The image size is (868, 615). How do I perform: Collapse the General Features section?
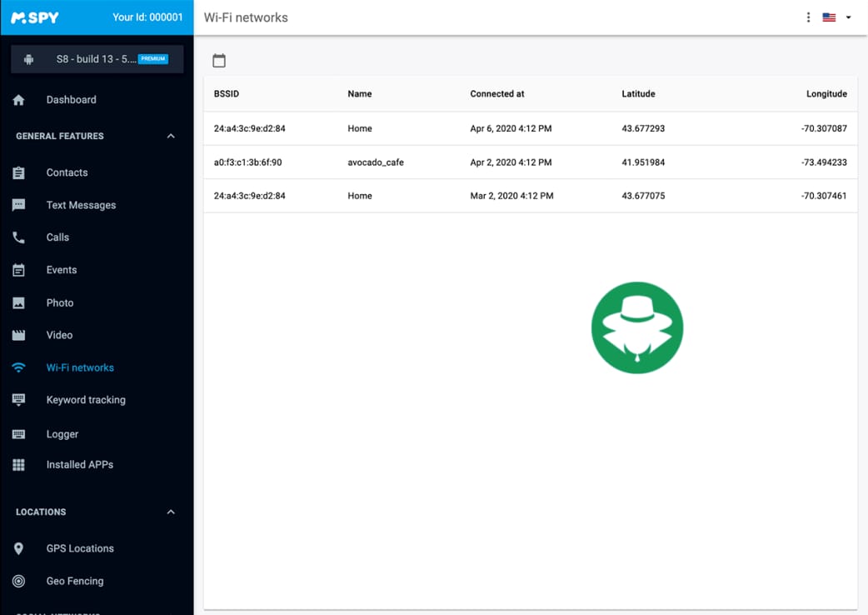[171, 136]
